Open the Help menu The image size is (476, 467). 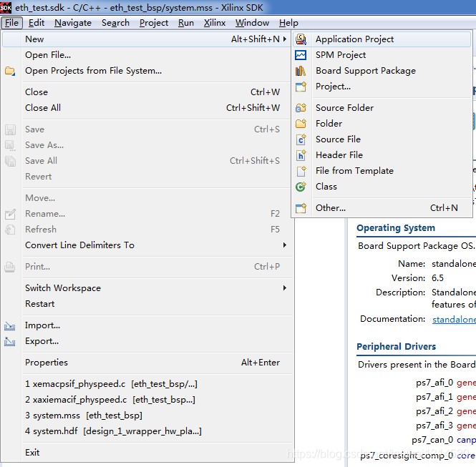[x=288, y=23]
